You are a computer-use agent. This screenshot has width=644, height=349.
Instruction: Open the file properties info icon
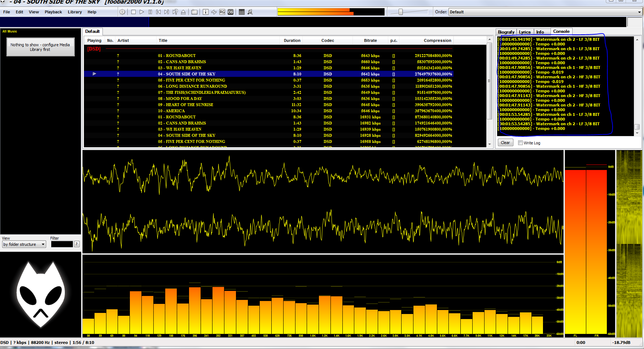coord(206,12)
